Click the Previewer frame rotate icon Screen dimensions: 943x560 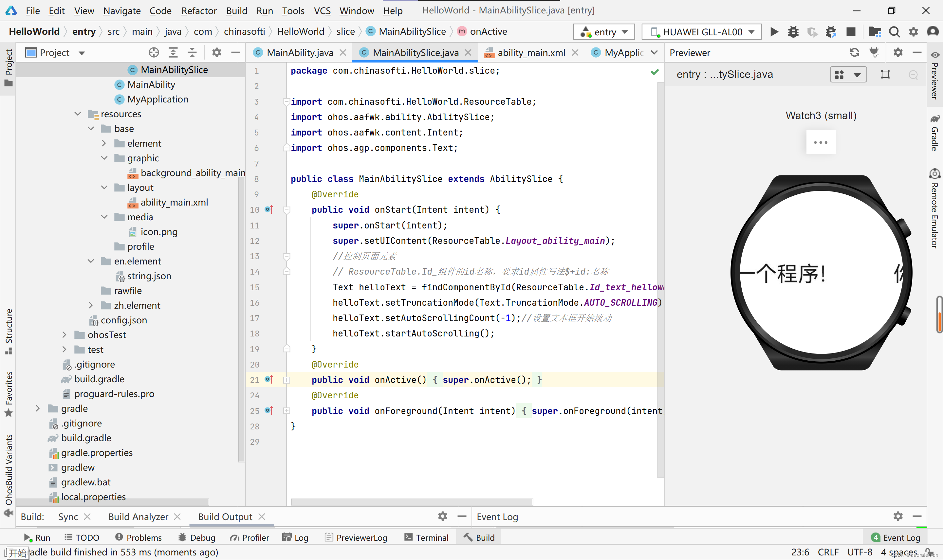pyautogui.click(x=885, y=74)
